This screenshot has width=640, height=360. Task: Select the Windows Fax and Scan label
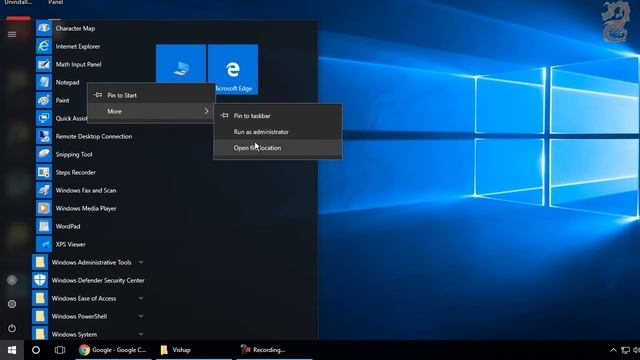86,190
